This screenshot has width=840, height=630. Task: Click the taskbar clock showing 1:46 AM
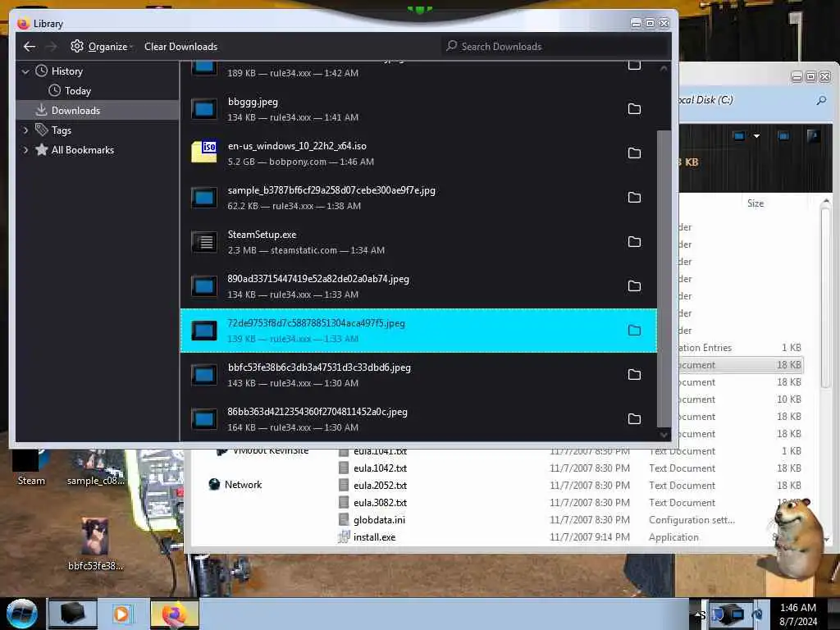(x=798, y=614)
